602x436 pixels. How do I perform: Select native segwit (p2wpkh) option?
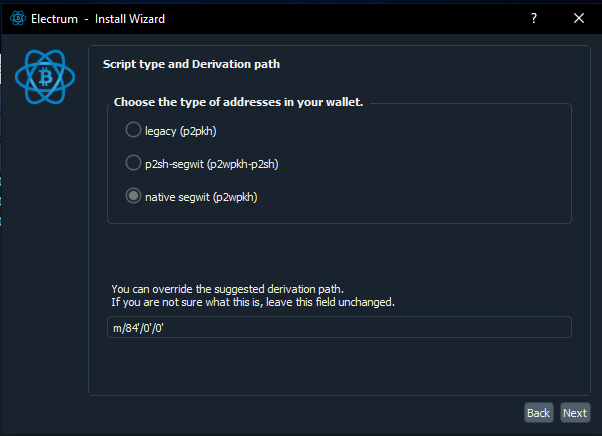coord(133,196)
